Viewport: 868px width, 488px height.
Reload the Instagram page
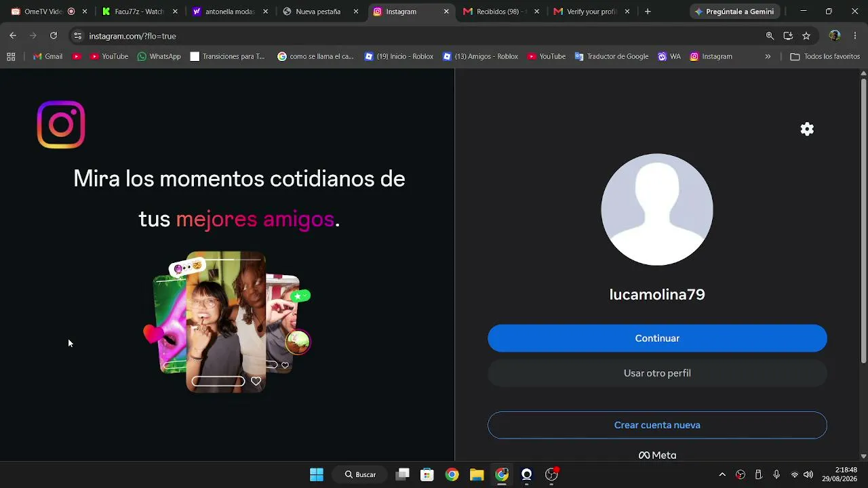click(x=54, y=36)
